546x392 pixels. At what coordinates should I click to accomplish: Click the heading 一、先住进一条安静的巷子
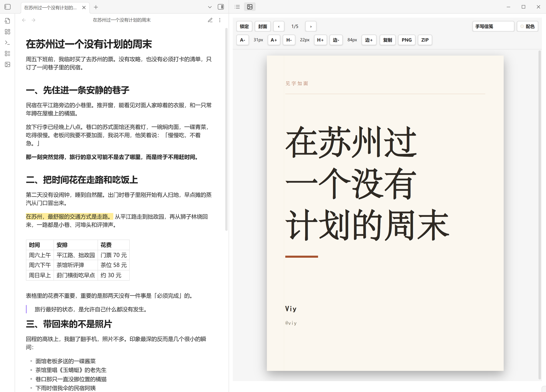(78, 90)
